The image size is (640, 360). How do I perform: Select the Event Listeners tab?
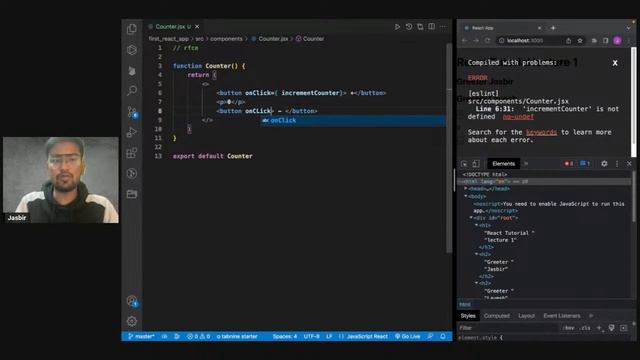click(562, 316)
